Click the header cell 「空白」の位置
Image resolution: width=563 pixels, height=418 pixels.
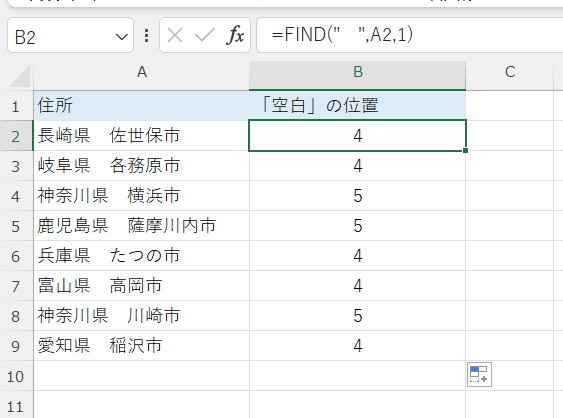click(x=358, y=106)
